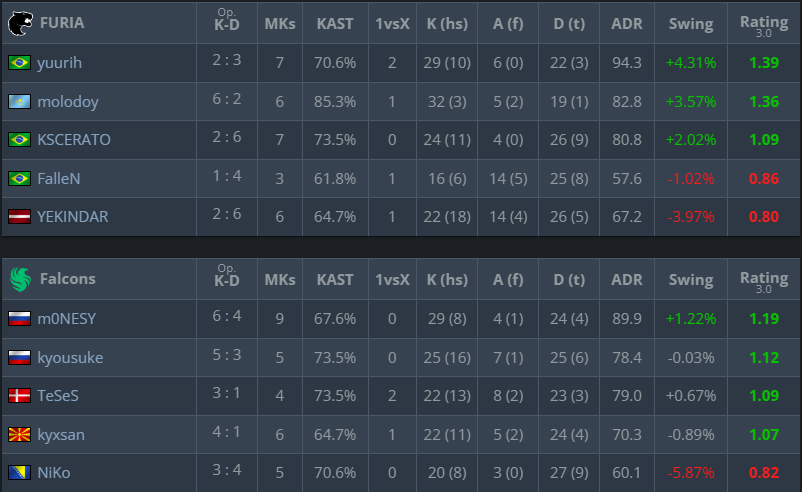Sort FURIA table by Rating 3.0 header
Screen dimensions: 802x492
pos(764,24)
